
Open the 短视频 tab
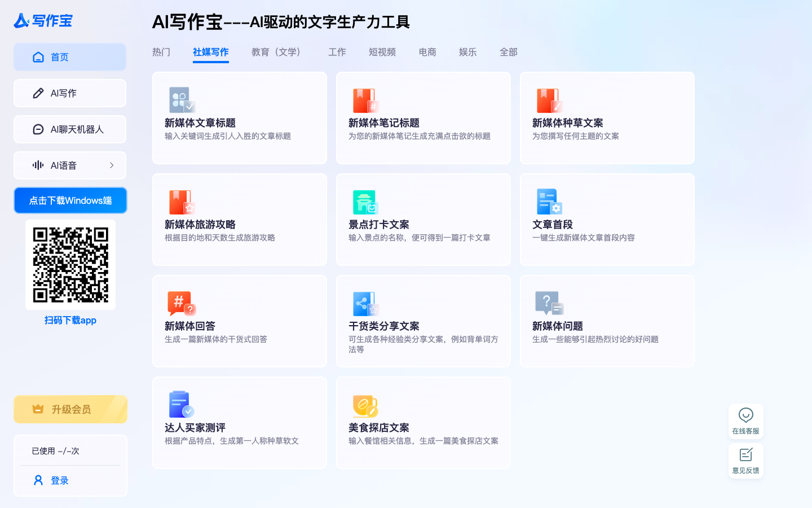[x=382, y=52]
